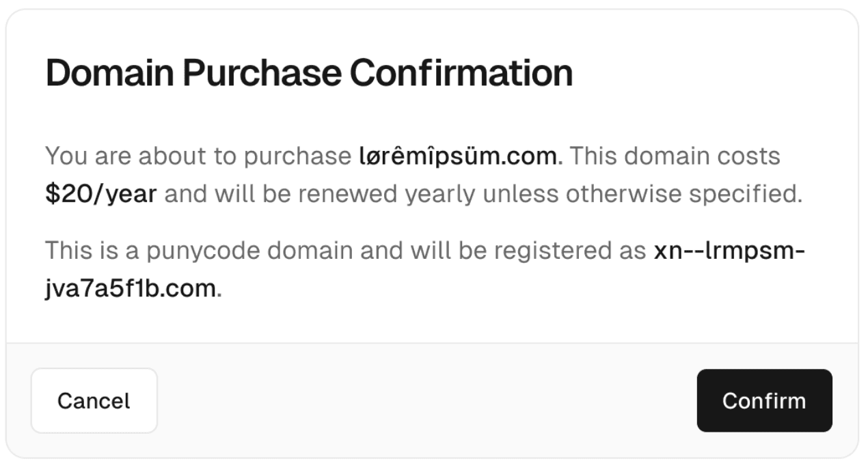
Task: Click the bold lørêmîpsüm.com domain name
Action: pos(458,157)
